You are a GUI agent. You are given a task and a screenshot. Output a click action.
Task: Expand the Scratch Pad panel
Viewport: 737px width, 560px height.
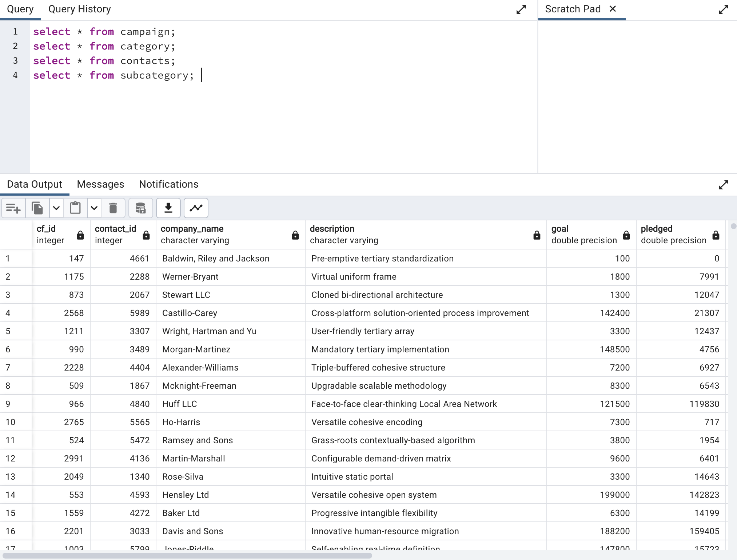[x=724, y=9]
